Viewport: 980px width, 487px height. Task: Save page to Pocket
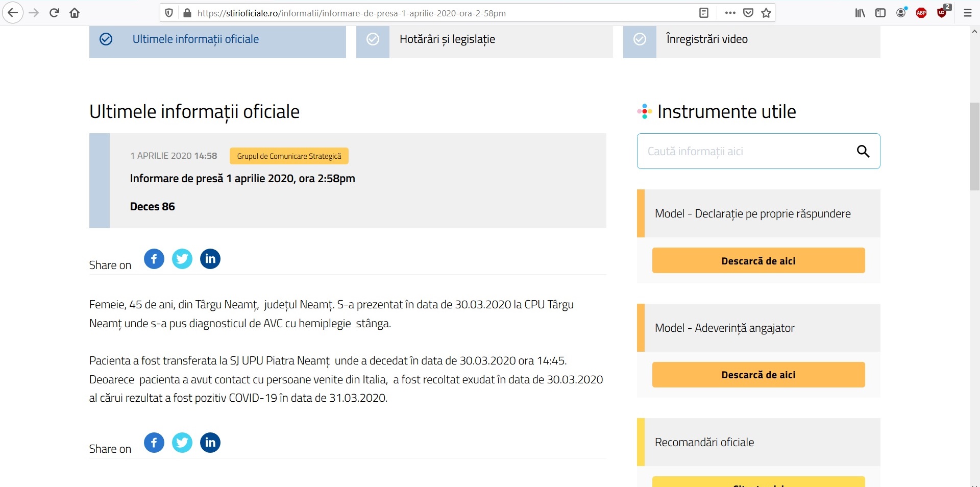(748, 13)
